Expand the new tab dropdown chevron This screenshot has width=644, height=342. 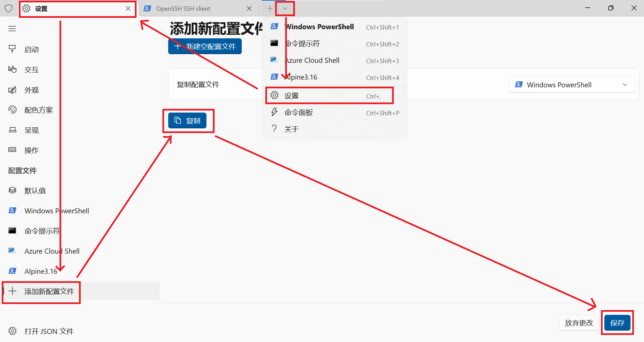tap(285, 8)
